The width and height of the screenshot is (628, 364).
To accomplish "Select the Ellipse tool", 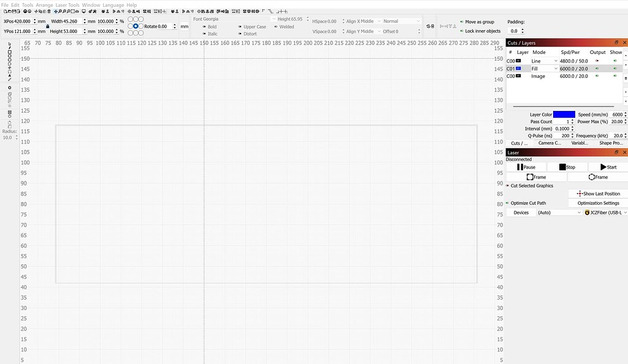I will (x=10, y=57).
